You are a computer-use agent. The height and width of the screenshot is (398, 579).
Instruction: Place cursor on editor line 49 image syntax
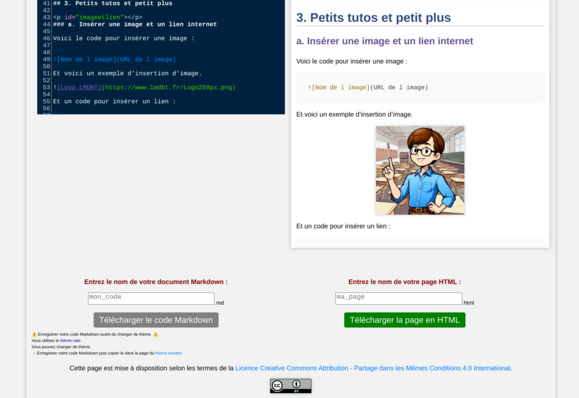pos(114,59)
